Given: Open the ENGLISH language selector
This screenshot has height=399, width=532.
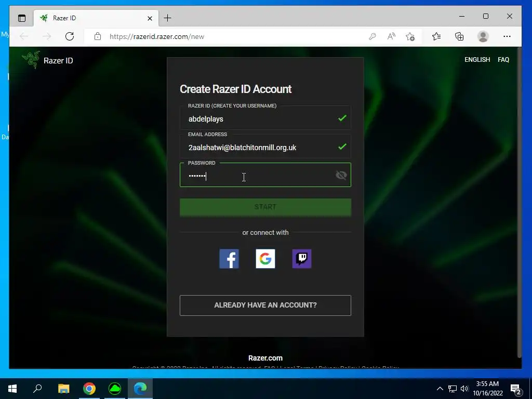Looking at the screenshot, I should coord(477,60).
